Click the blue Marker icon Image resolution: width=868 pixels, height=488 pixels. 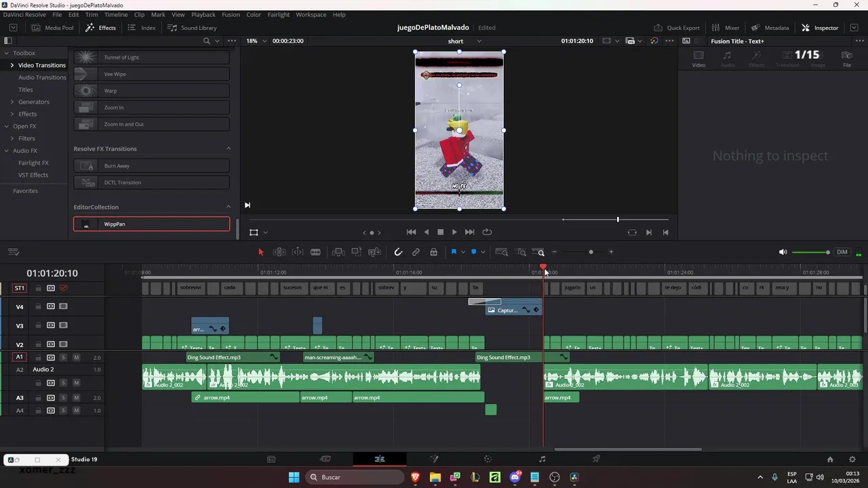[473, 252]
